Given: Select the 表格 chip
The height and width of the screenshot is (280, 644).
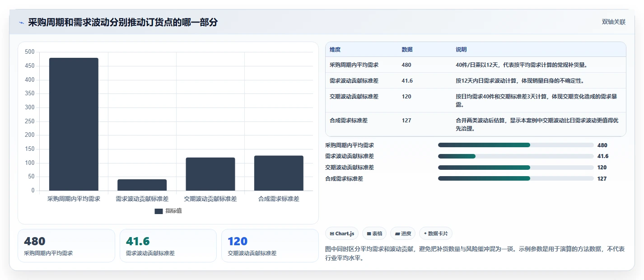Looking at the screenshot, I should click(374, 233).
